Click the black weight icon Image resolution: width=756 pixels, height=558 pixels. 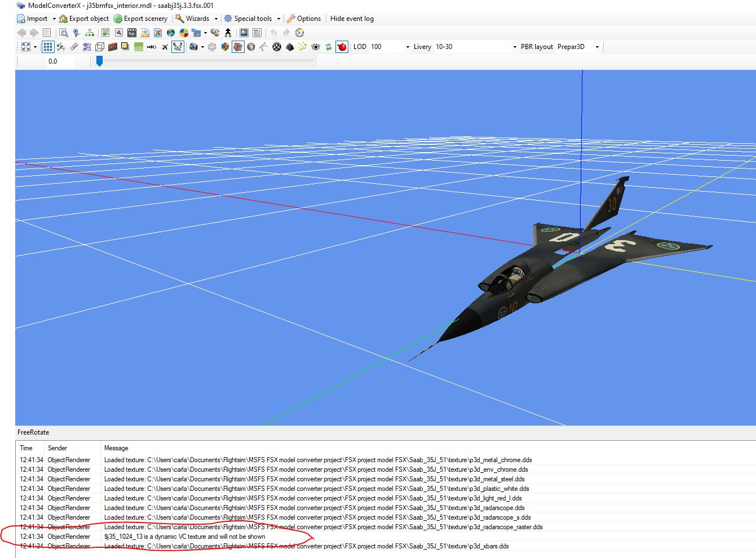point(290,47)
